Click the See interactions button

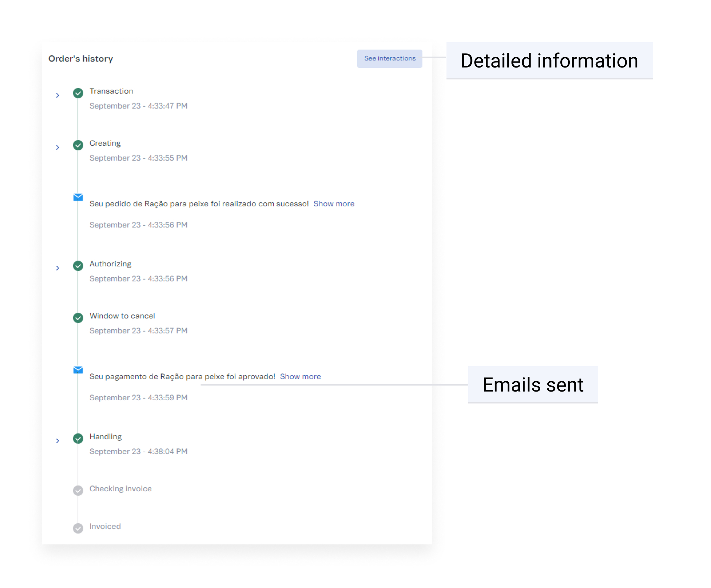[x=389, y=58]
